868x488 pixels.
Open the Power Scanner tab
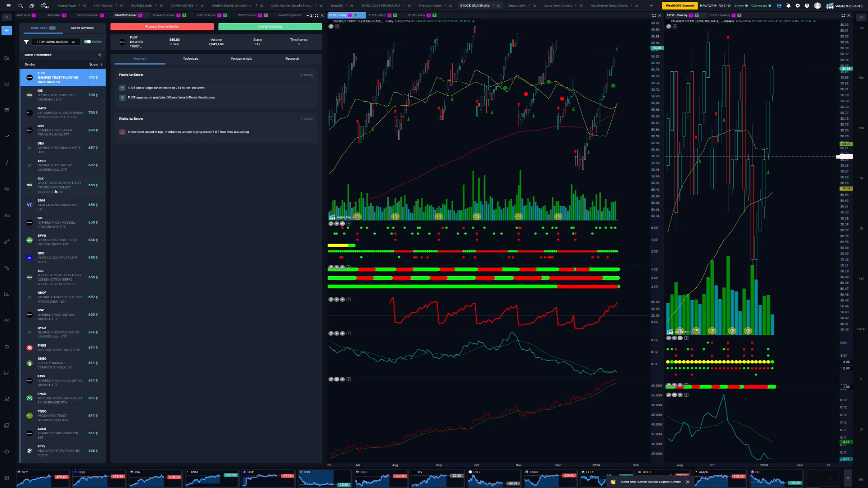click(164, 15)
